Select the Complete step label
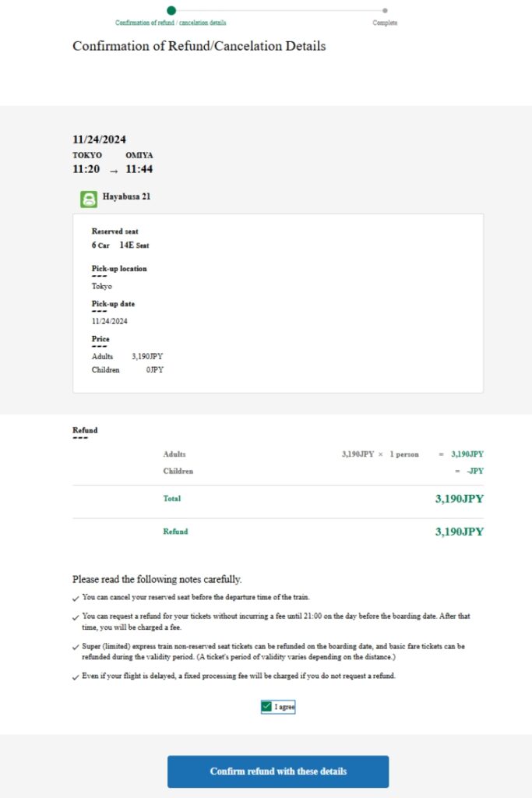Viewport: 532px width, 798px height. [385, 23]
